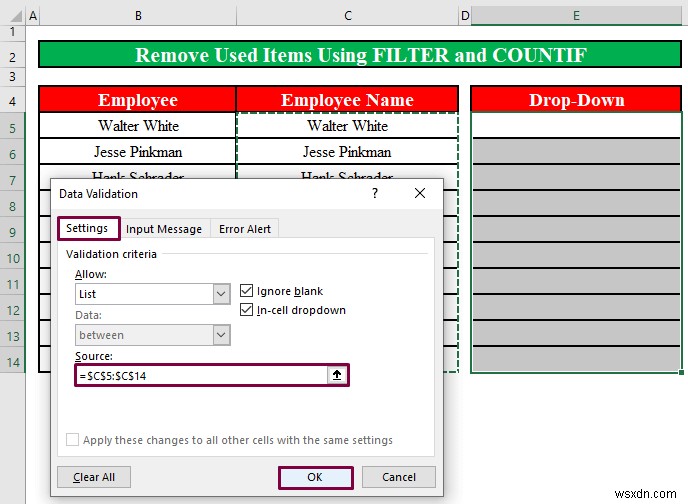Click inside the Source input field
Viewport: 688px width, 504px height.
[202, 375]
